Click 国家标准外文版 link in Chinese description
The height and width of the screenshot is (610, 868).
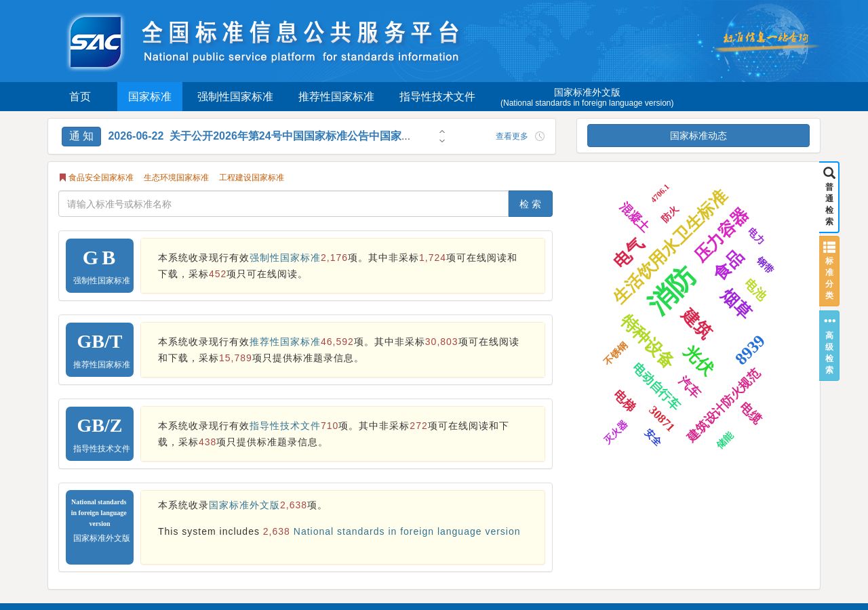(244, 505)
